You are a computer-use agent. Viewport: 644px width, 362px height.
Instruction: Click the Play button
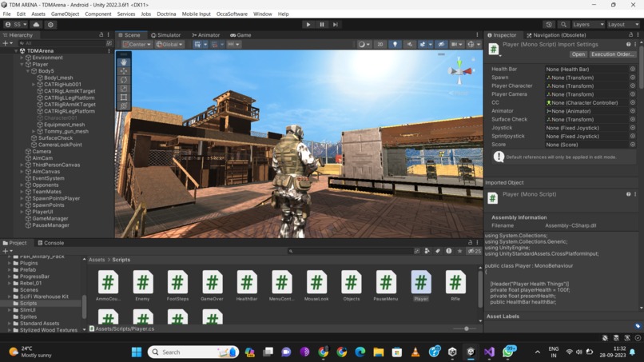click(x=308, y=25)
